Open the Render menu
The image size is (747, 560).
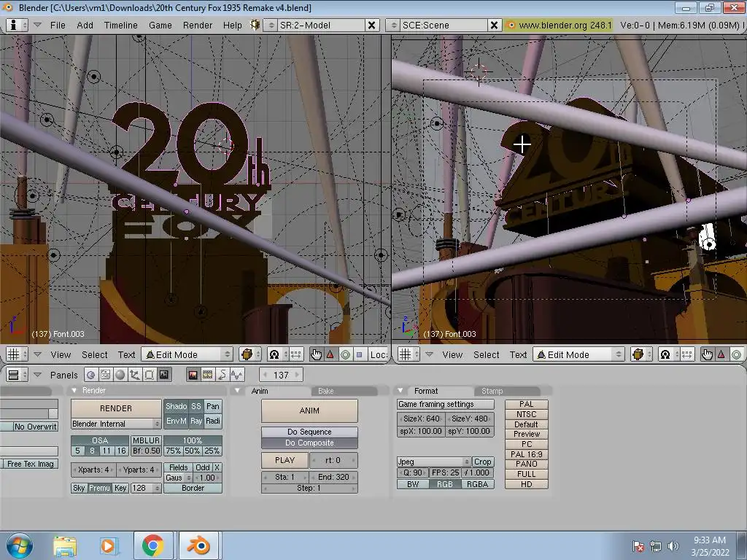point(197,26)
